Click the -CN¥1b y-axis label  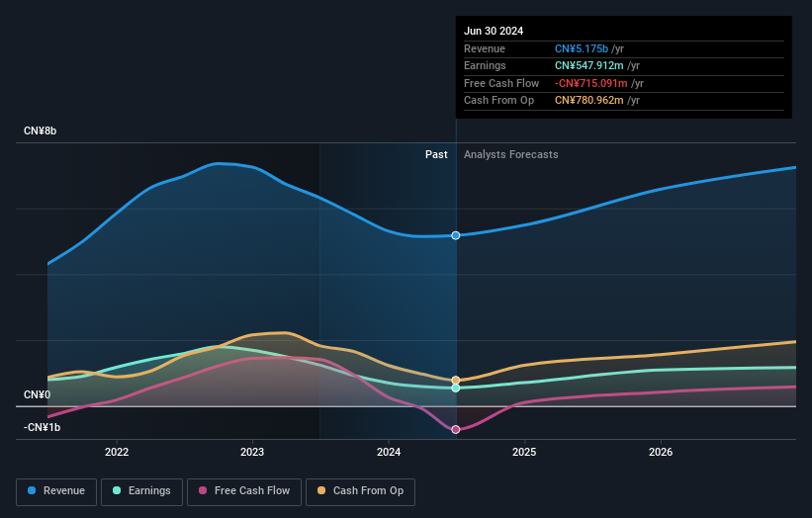(x=42, y=427)
